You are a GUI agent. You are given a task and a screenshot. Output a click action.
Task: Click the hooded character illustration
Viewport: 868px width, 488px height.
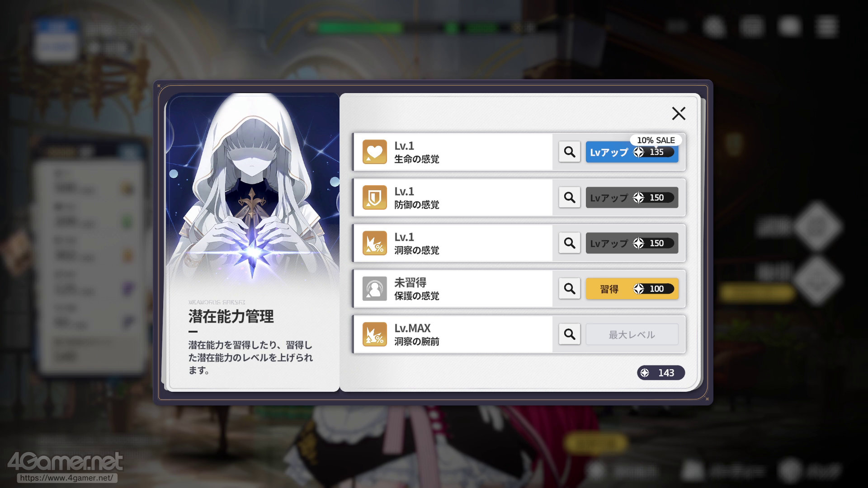(253, 190)
